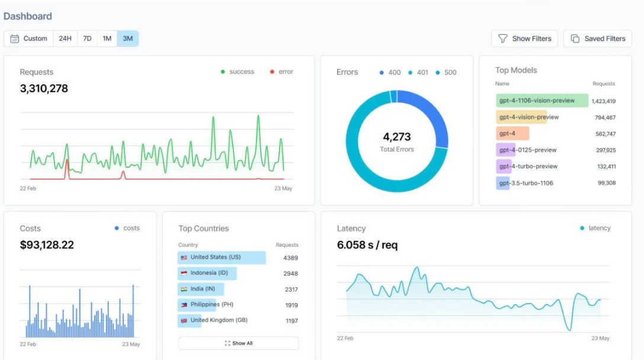Click the calendar icon in Custom
Image resolution: width=644 pixels, height=360 pixels.
tap(15, 39)
